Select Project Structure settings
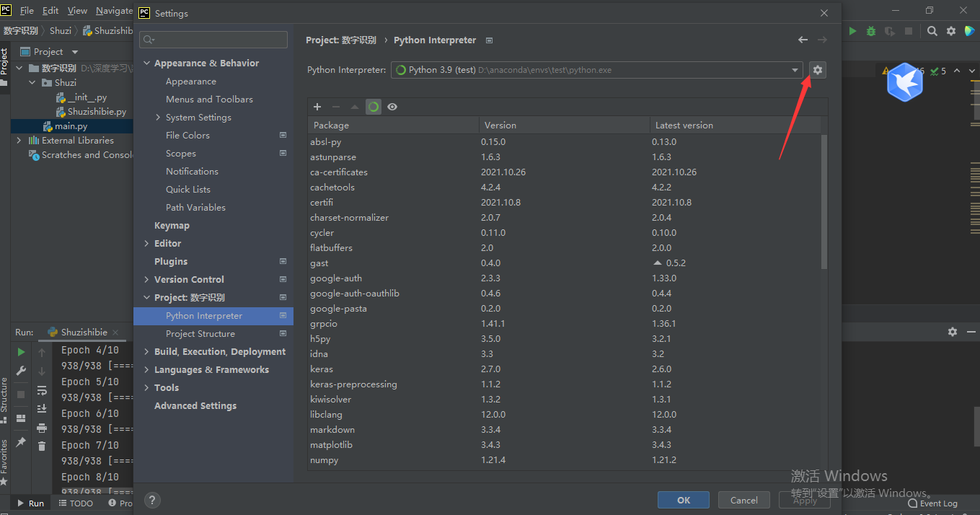 [x=200, y=334]
